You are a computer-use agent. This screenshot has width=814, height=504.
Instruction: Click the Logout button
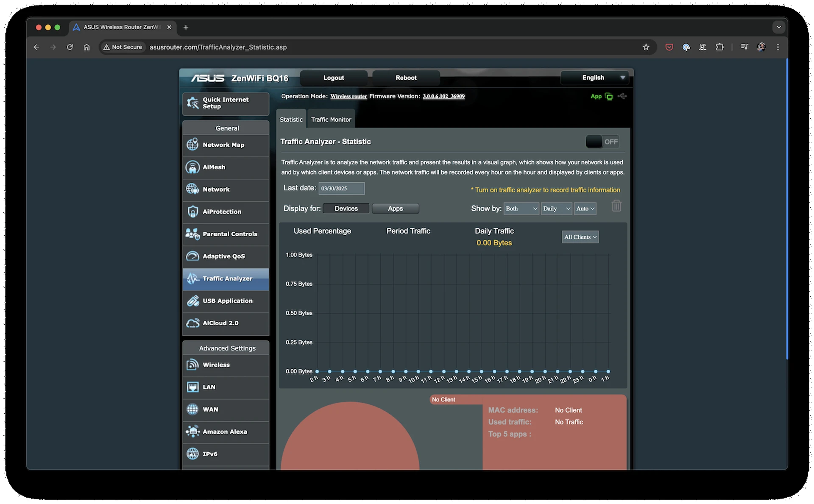tap(334, 78)
